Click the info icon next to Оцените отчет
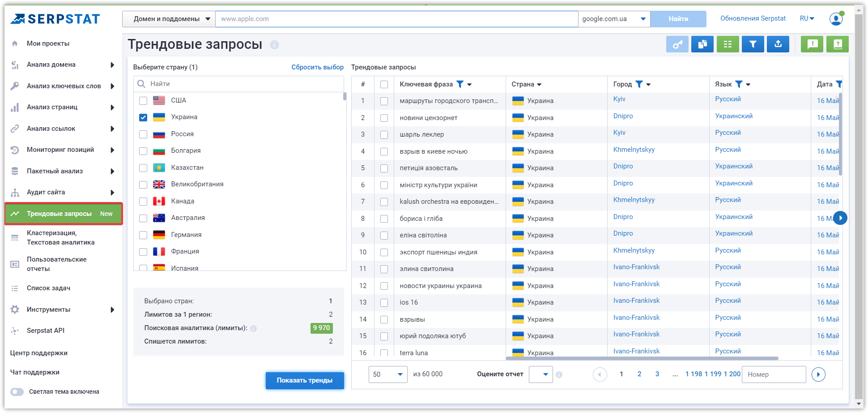Viewport: 868px width, 413px height. 559,374
